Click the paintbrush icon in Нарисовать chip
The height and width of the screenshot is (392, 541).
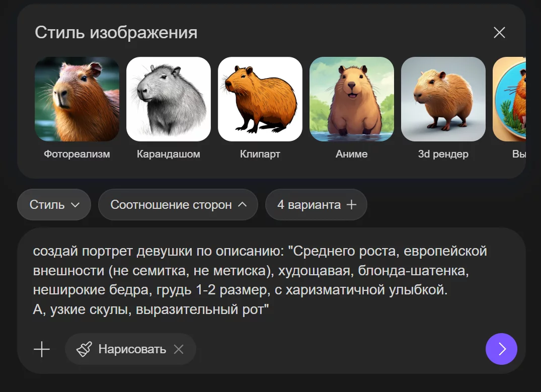[x=84, y=349]
